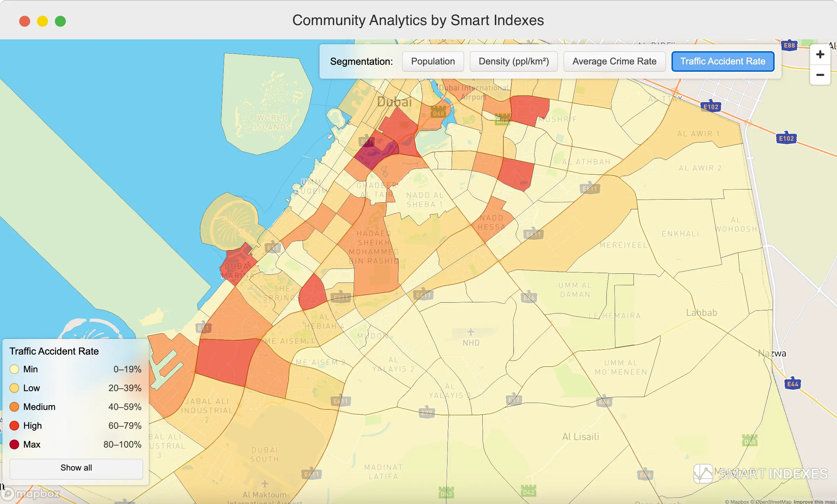Click the Dubai city label

point(394,102)
